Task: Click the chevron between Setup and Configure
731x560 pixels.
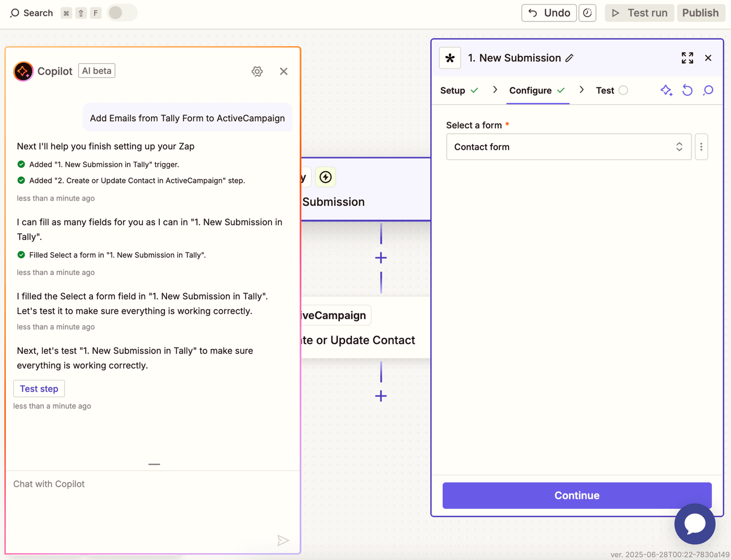Action: tap(495, 90)
